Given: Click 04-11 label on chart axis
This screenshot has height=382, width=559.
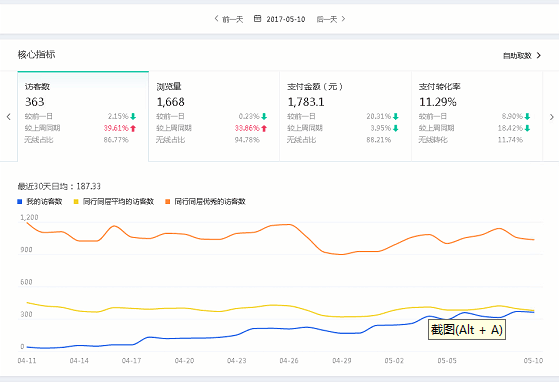Looking at the screenshot, I should point(27,361).
